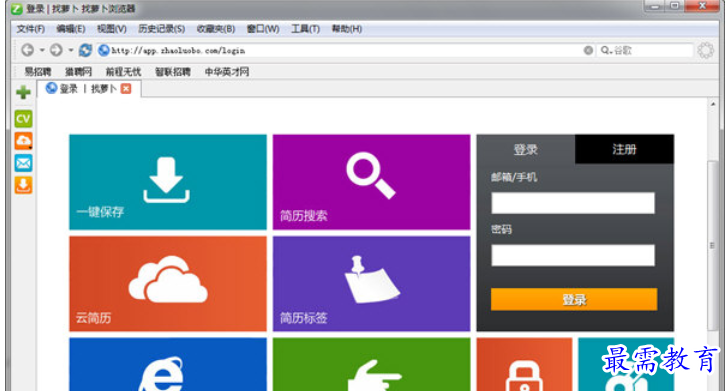Viewport: 726px width, 391px height.
Task: Click the green pointing hand tile
Action: point(371,365)
